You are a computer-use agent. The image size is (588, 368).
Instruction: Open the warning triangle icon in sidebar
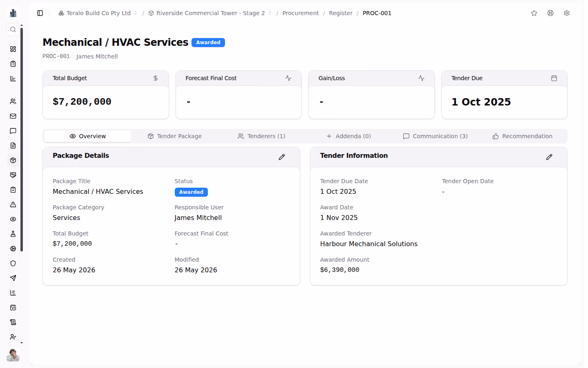coord(13,204)
